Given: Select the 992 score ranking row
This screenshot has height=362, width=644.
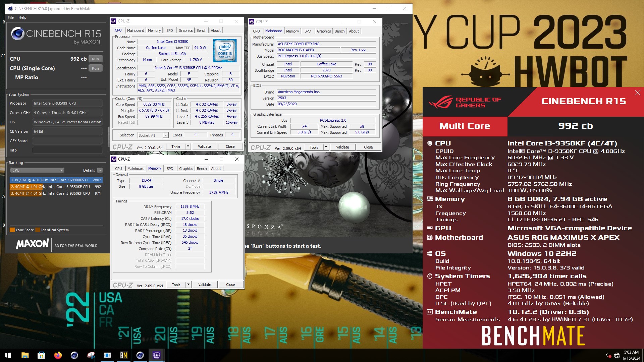Looking at the screenshot, I should click(56, 187).
